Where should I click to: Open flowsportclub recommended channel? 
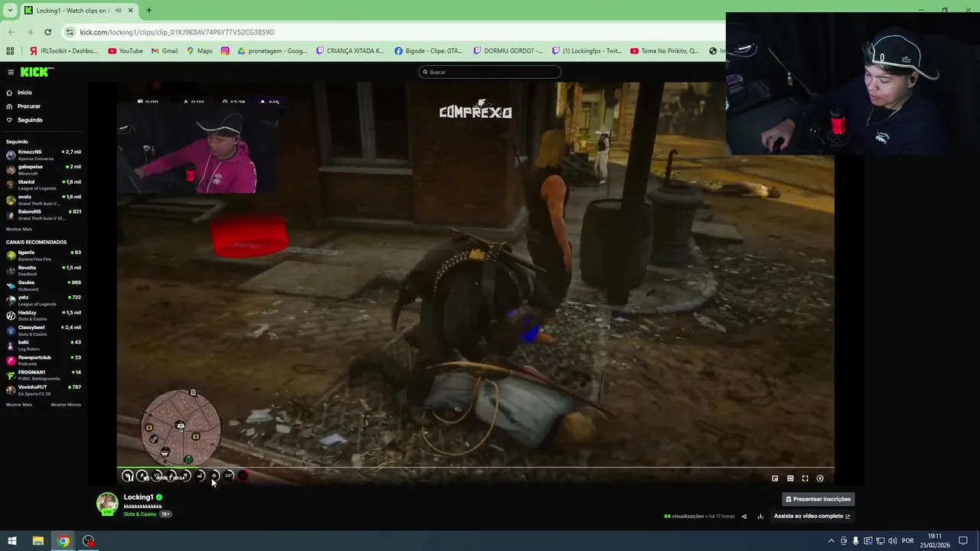(x=44, y=360)
